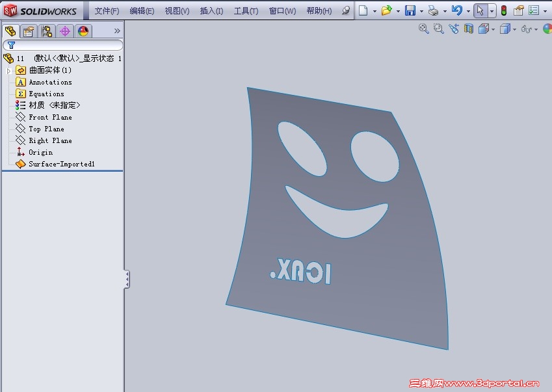This screenshot has width=552, height=392.
Task: Click the panel collapse handle on splitter
Action: pos(127,280)
